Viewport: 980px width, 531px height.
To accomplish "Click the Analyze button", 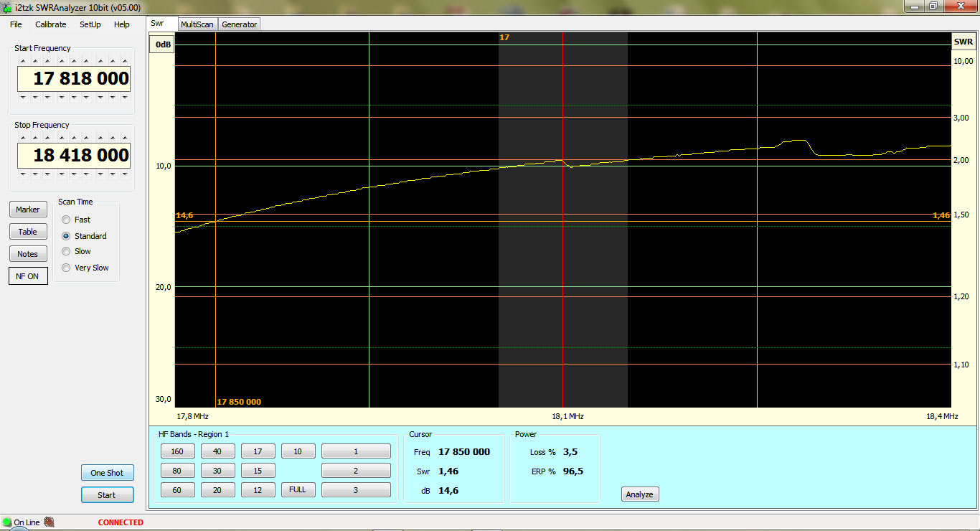I will (639, 494).
